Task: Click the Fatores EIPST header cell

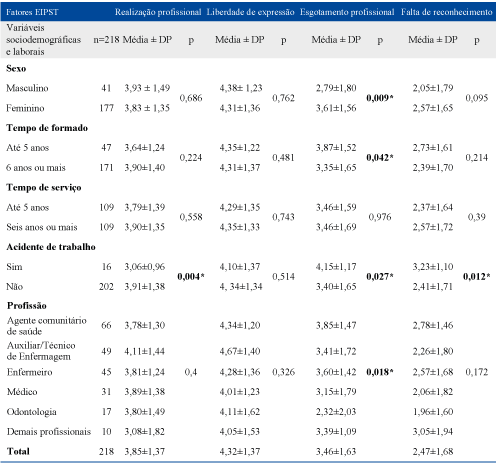Action: [x=32, y=12]
